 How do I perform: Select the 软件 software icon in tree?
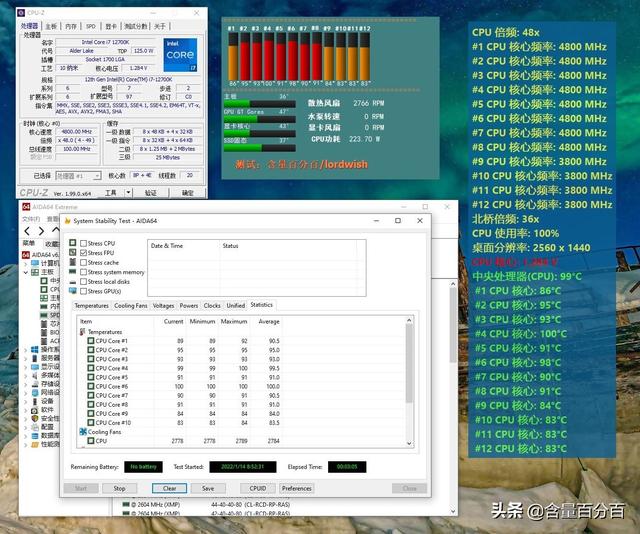click(35, 410)
